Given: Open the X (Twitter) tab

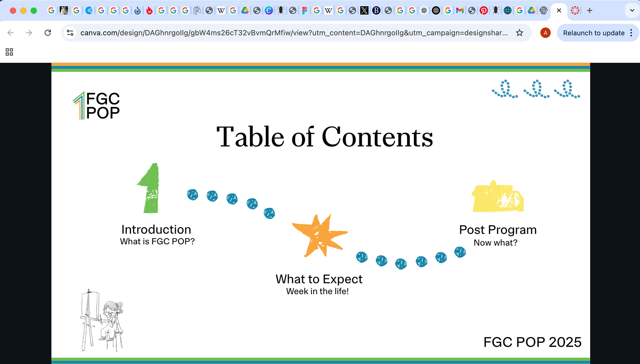Looking at the screenshot, I should pyautogui.click(x=364, y=11).
